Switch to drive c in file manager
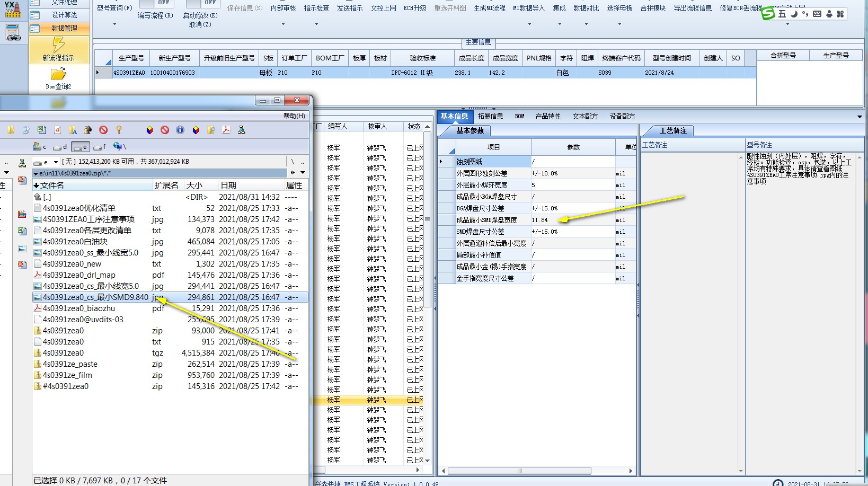 coord(40,147)
